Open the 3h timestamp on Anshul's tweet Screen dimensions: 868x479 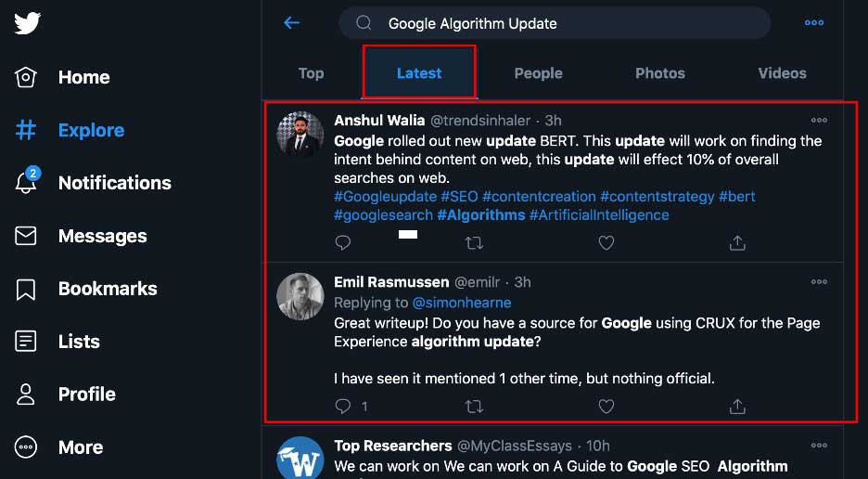553,121
